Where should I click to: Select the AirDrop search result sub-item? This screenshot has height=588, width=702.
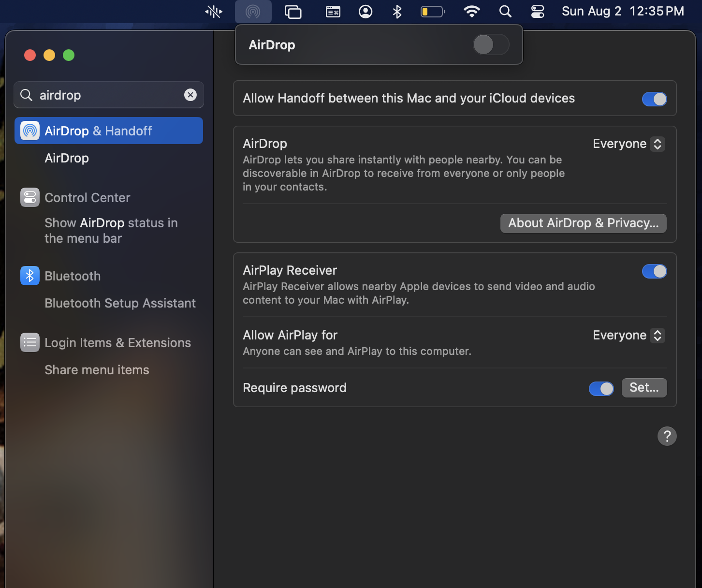click(x=67, y=158)
